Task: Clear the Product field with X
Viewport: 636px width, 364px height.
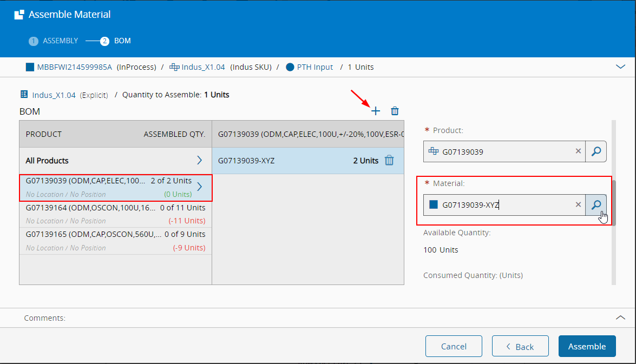Action: click(578, 151)
